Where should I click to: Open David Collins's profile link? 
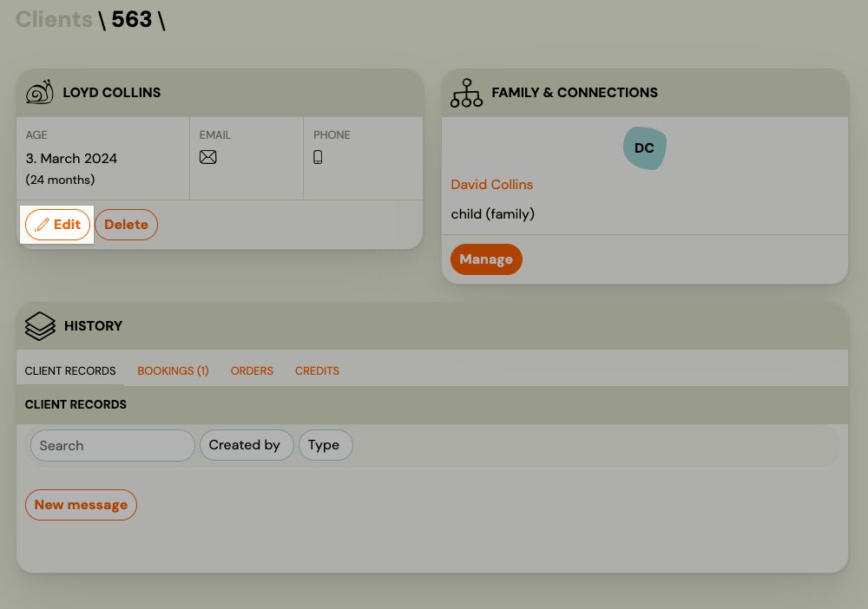click(491, 184)
